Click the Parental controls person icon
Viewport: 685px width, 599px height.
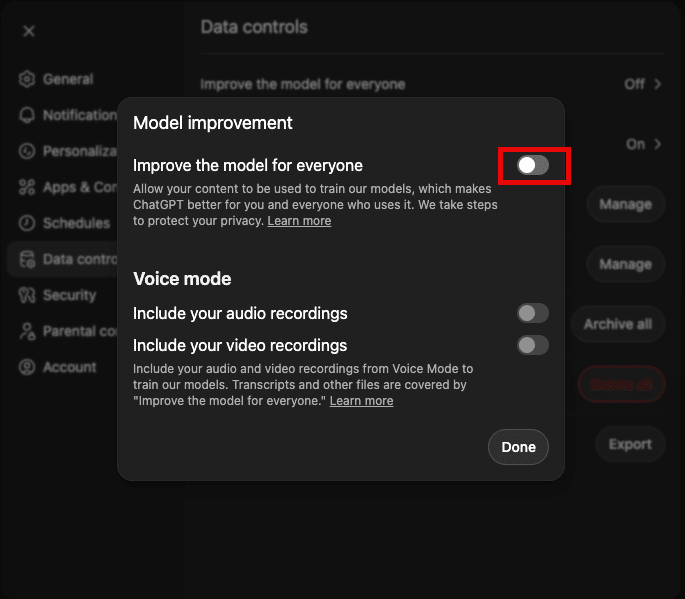[x=27, y=331]
